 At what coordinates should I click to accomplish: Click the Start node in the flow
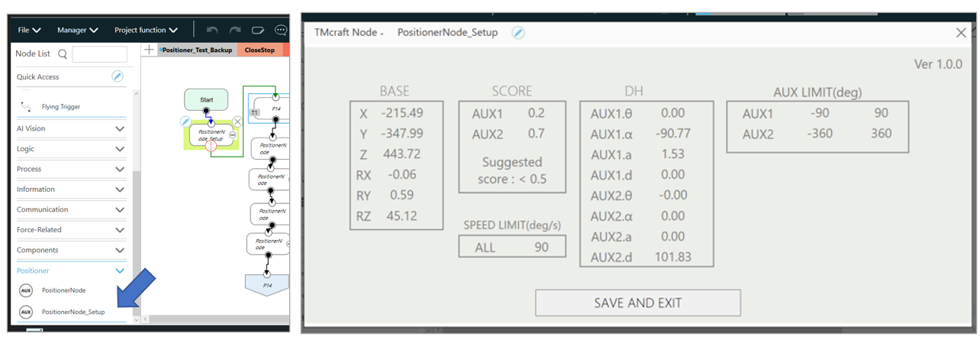click(x=206, y=99)
